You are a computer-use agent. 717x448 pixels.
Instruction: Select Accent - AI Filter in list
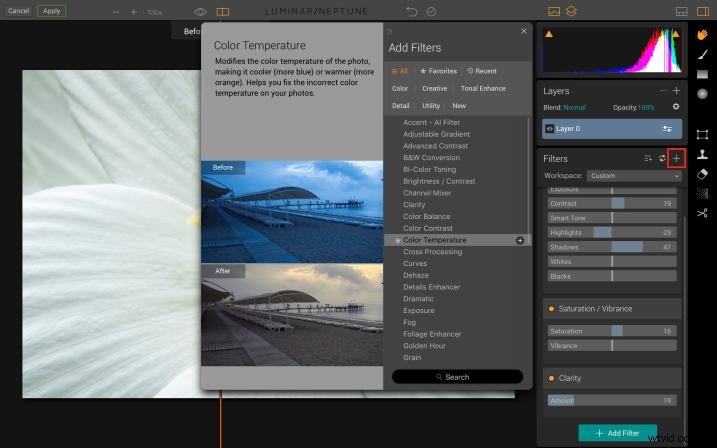[x=431, y=123]
